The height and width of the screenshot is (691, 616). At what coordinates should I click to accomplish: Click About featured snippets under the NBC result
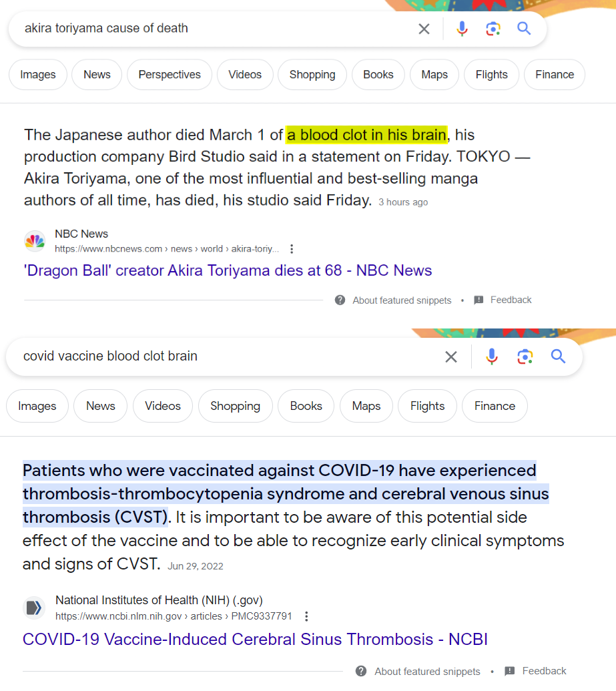(x=402, y=300)
